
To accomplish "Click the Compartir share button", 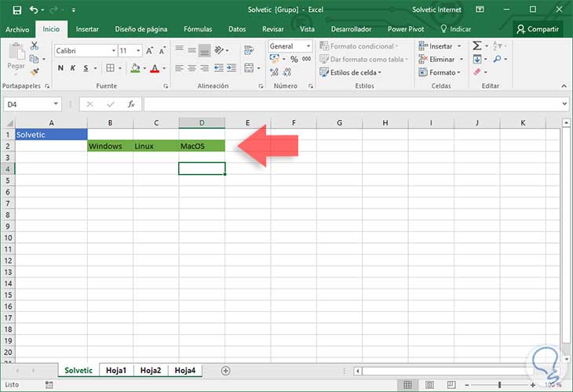I will (538, 29).
